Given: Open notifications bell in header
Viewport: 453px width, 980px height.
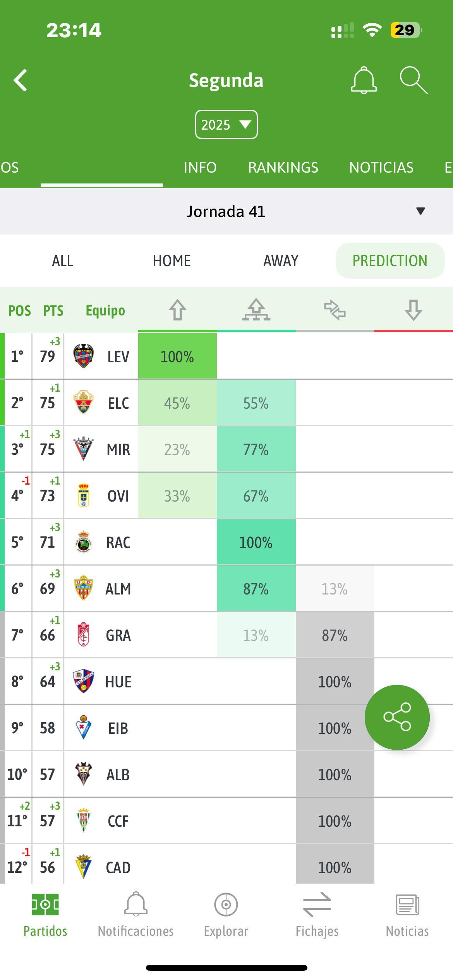Looking at the screenshot, I should (x=364, y=80).
